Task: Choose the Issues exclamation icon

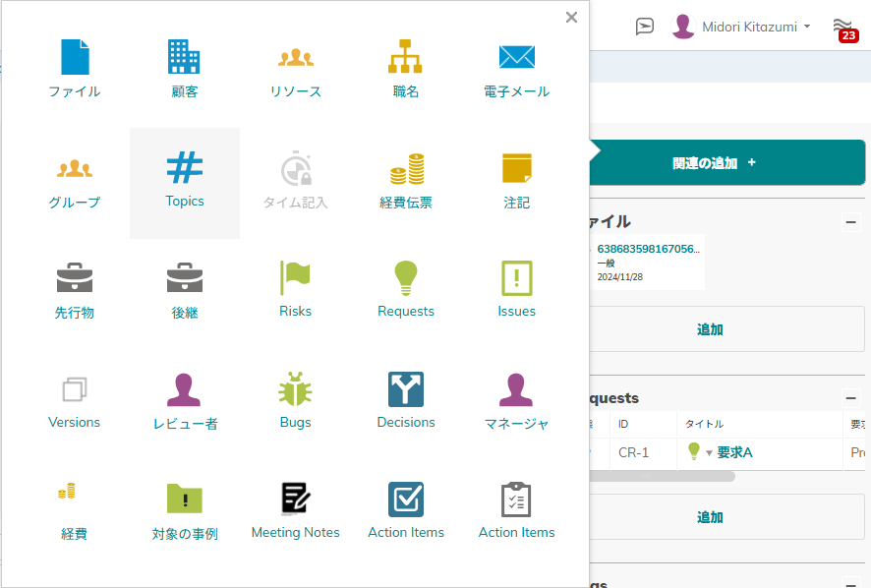Action: (516, 278)
